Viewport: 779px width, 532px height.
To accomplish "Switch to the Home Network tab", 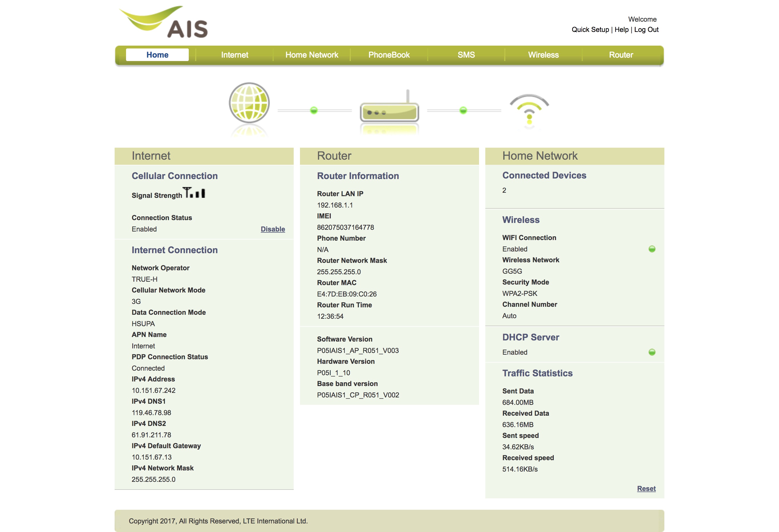I will pos(312,55).
